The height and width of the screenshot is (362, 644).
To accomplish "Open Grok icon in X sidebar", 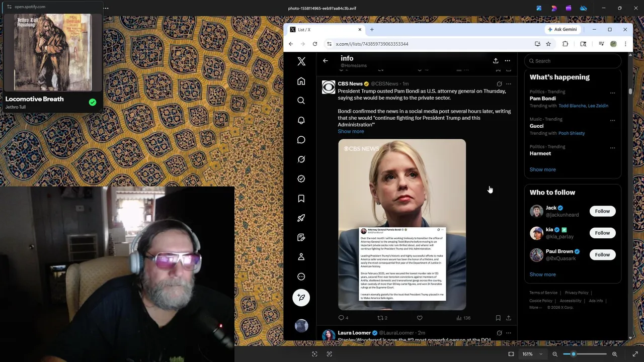I will [301, 159].
